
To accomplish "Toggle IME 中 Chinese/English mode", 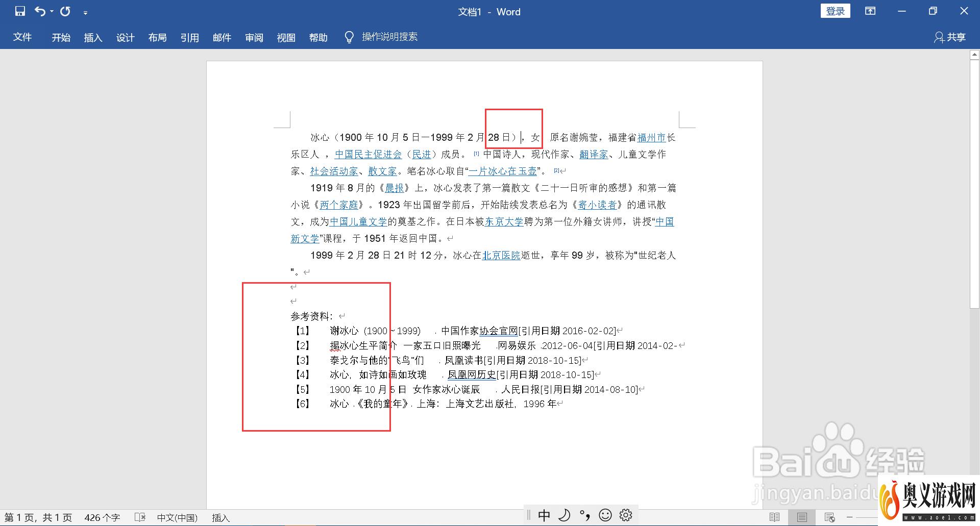I will coord(544,515).
